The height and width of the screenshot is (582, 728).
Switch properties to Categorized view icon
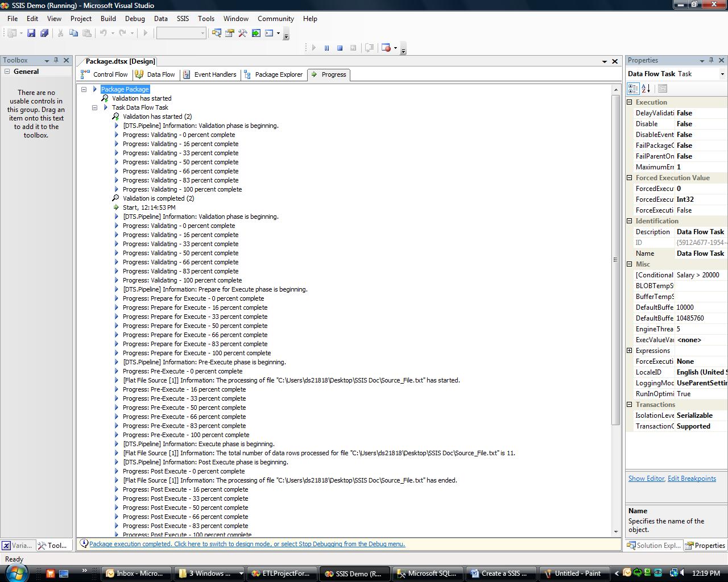(632, 89)
